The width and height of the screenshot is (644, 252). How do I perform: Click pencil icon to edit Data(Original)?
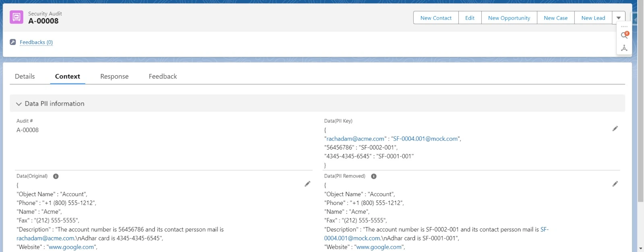click(308, 184)
